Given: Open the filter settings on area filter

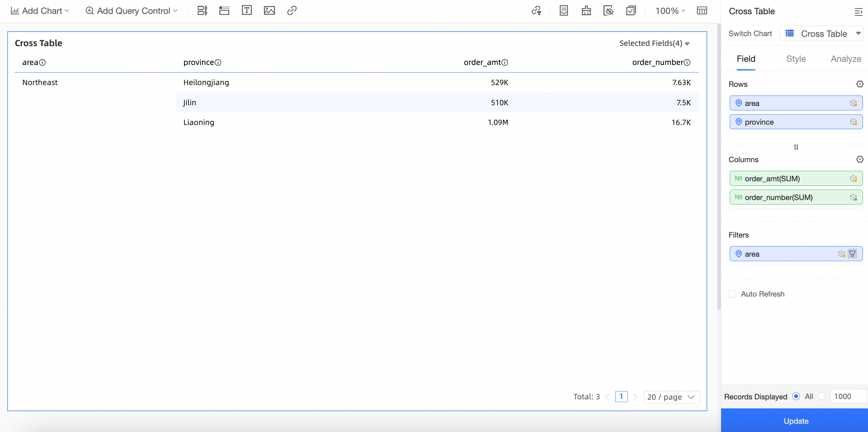Looking at the screenshot, I should point(853,254).
